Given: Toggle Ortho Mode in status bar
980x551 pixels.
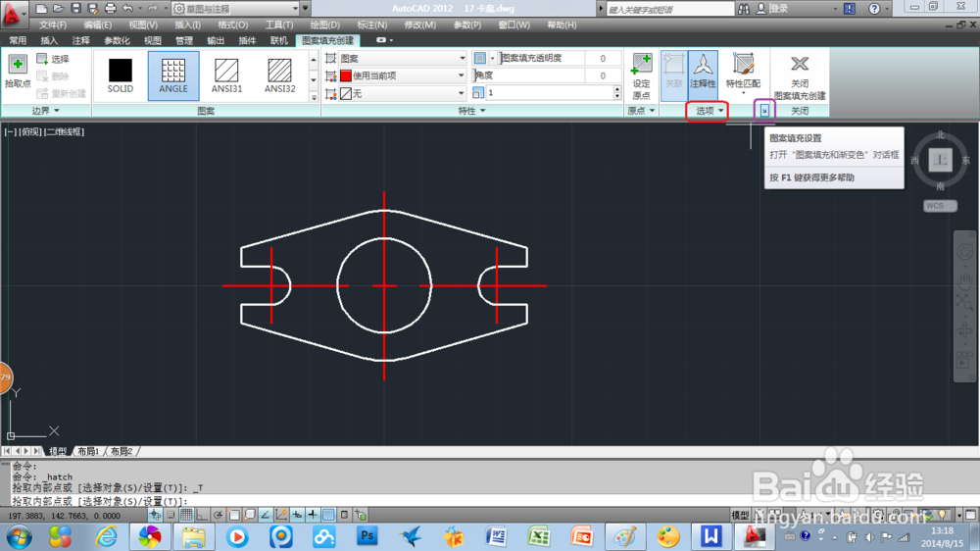Looking at the screenshot, I should (x=202, y=515).
